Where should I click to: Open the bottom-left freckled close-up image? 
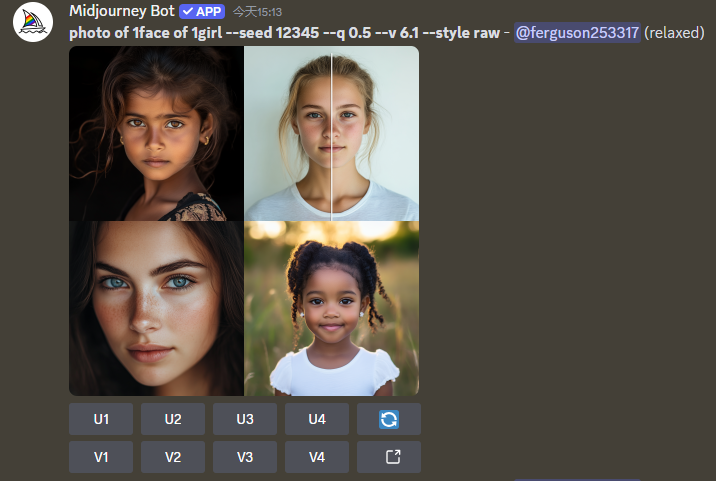[x=156, y=308]
